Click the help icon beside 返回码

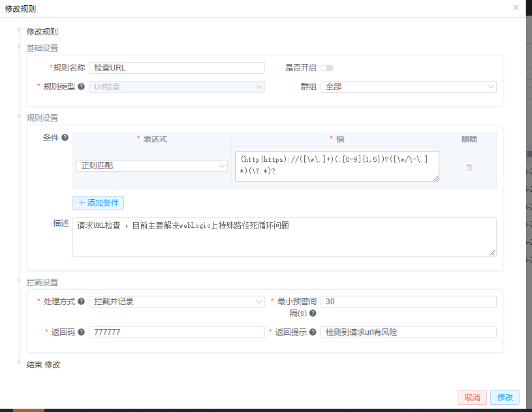point(81,332)
